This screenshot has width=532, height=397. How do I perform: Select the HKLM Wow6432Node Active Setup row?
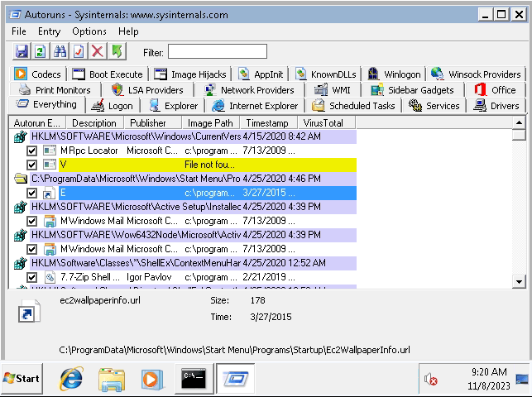pyautogui.click(x=193, y=235)
